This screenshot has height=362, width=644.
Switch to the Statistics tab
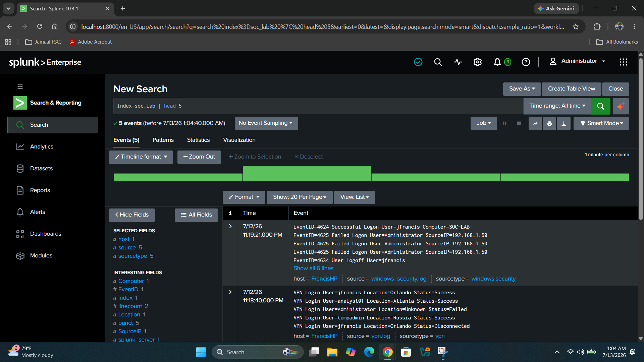(198, 140)
